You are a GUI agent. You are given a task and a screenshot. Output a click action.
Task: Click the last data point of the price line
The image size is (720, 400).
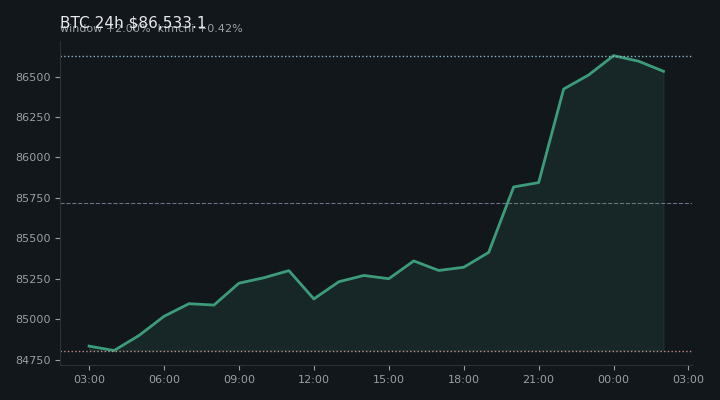[x=664, y=72]
